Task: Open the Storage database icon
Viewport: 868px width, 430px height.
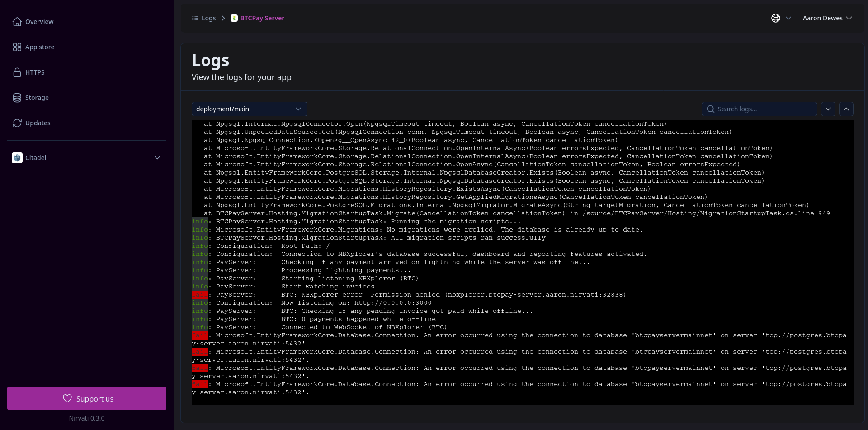Action: pos(17,97)
